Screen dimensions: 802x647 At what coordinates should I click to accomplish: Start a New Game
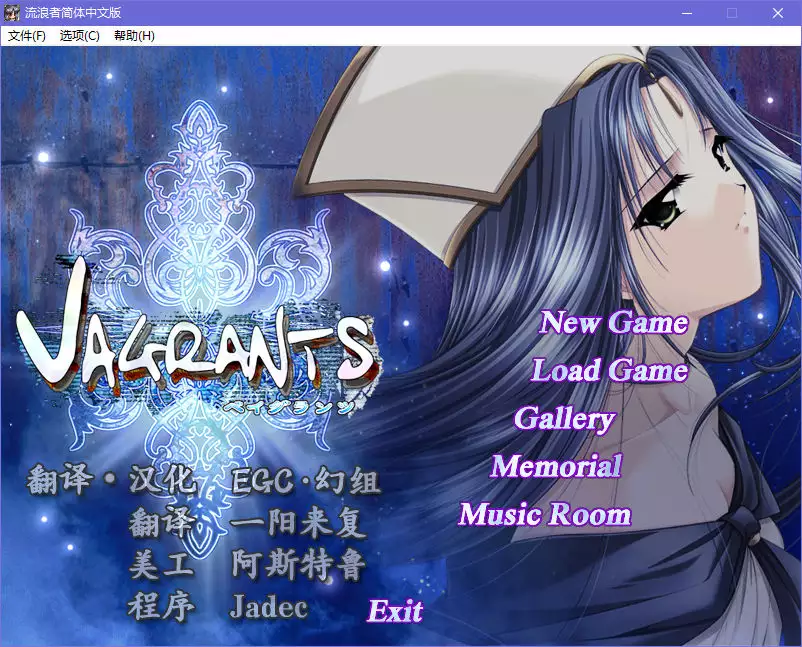[x=613, y=322]
